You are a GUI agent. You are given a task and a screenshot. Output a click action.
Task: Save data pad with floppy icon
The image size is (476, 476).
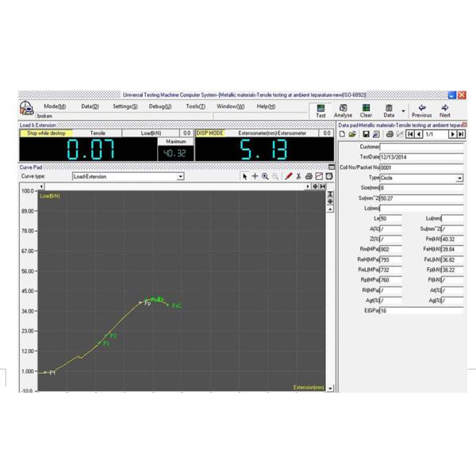[366, 134]
